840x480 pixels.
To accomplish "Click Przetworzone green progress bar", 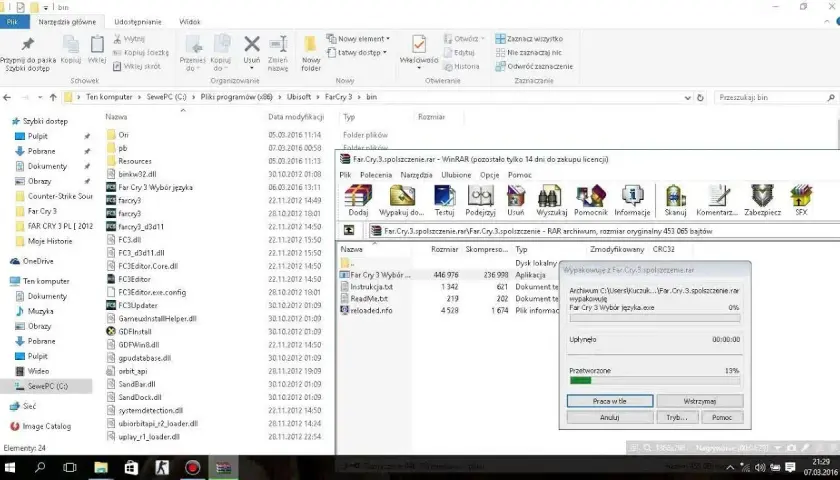I will click(x=655, y=380).
